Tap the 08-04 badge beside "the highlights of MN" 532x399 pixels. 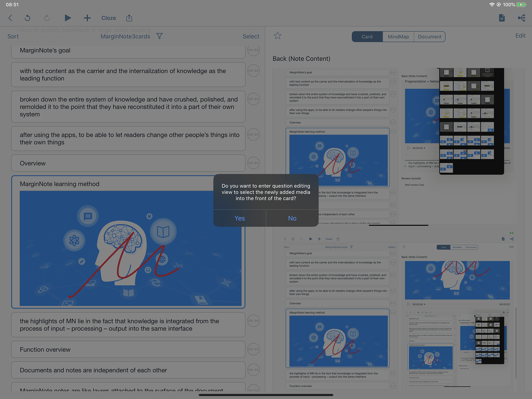(253, 321)
